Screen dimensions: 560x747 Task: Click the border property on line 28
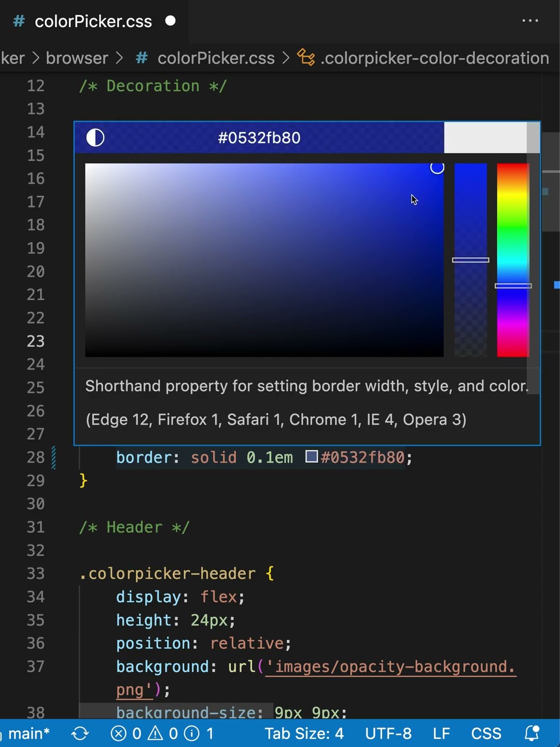(144, 458)
